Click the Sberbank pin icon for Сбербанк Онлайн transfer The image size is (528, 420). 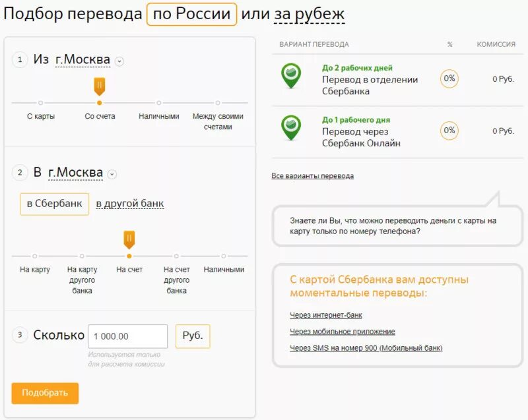point(291,128)
